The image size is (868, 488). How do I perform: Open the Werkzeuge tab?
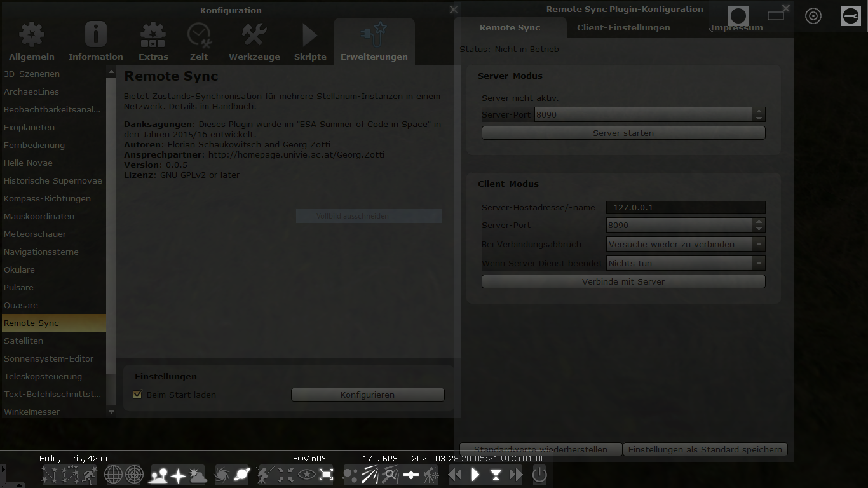pos(254,42)
